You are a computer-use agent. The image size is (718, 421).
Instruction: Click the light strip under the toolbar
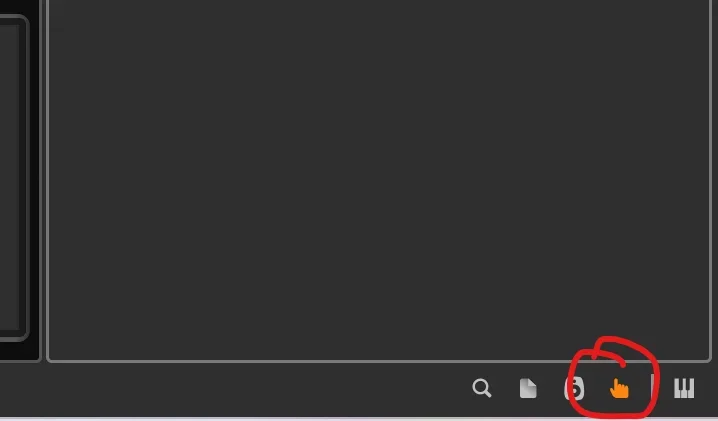[359, 419]
